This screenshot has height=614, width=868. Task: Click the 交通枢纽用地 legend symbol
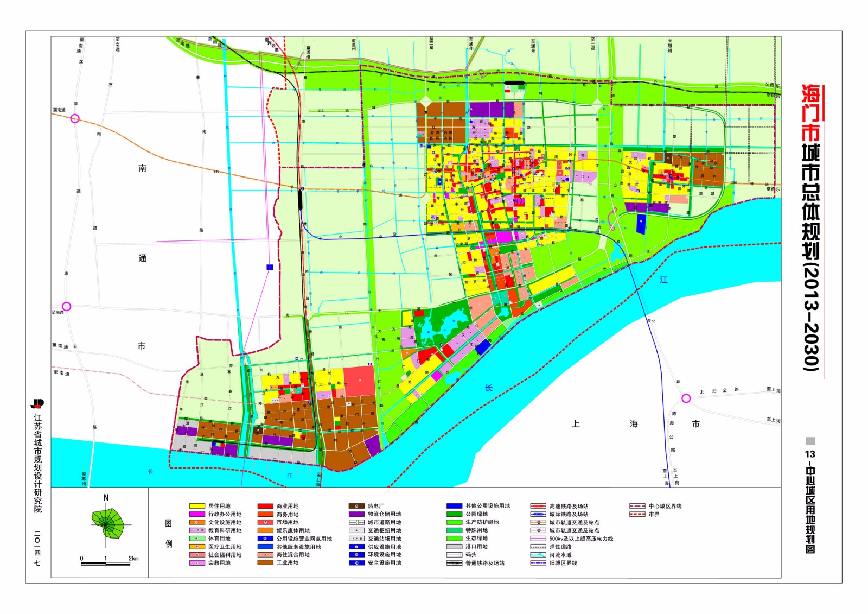(356, 530)
